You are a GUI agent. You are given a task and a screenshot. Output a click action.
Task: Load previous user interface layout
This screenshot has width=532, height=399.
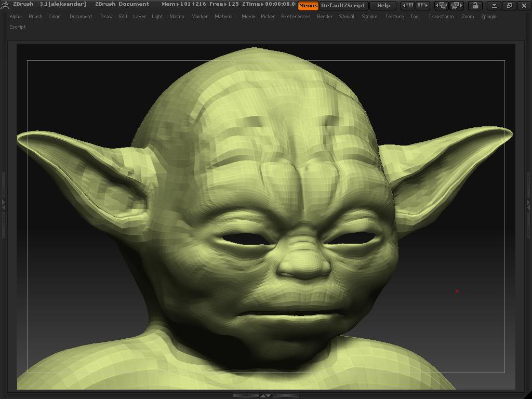click(x=442, y=5)
